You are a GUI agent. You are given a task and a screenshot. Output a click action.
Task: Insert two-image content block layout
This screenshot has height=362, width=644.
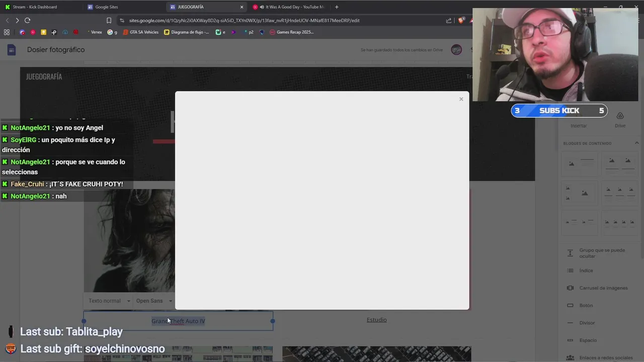coord(620,164)
